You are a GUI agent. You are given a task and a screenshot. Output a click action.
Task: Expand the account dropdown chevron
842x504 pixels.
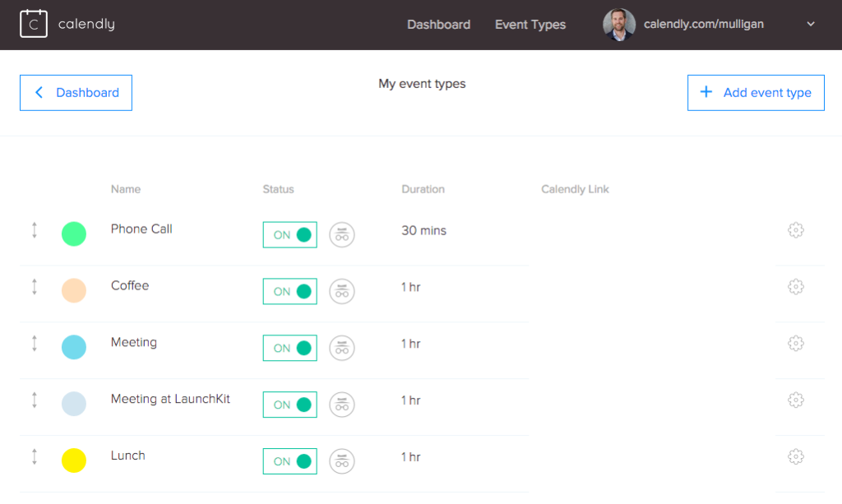coord(811,24)
